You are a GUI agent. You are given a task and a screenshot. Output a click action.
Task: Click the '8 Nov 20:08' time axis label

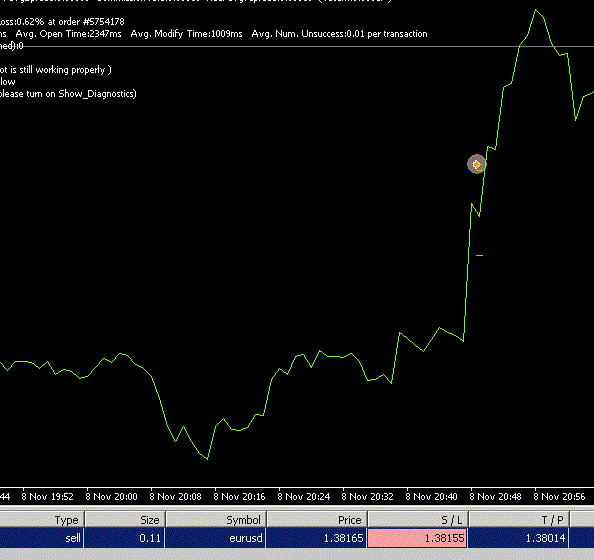coord(175,496)
